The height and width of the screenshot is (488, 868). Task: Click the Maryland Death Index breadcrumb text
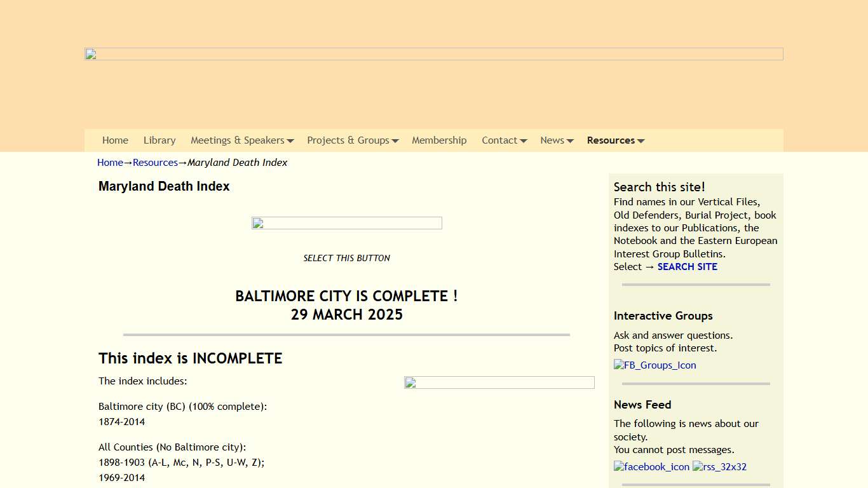237,162
